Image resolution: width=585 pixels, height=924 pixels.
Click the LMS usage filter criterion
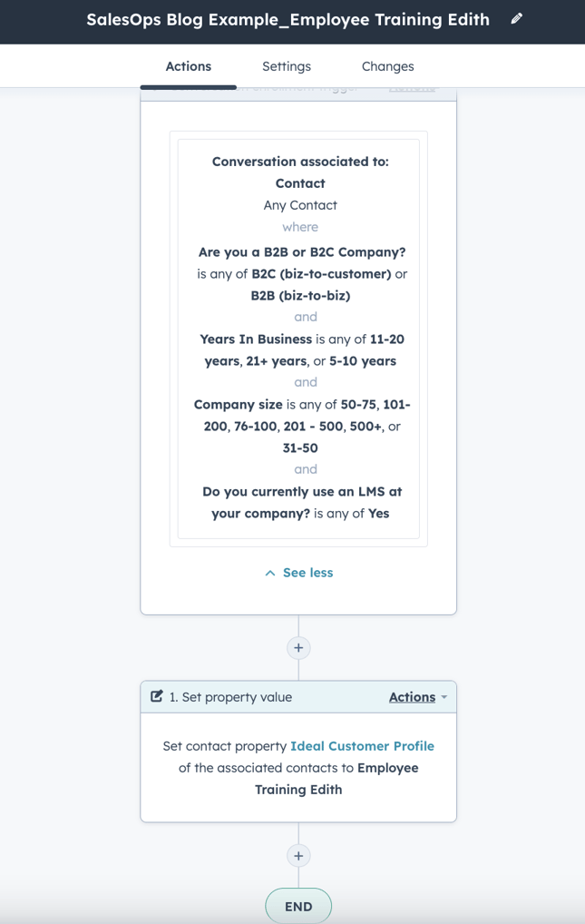pyautogui.click(x=301, y=502)
